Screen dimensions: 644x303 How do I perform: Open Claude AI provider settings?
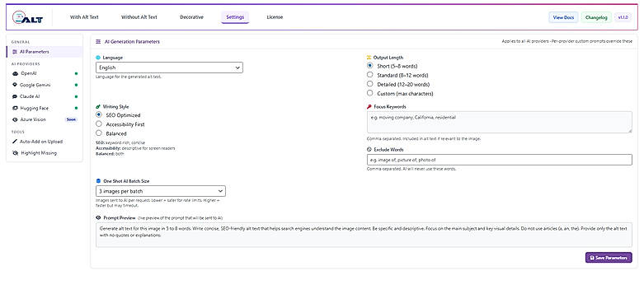pos(45,96)
